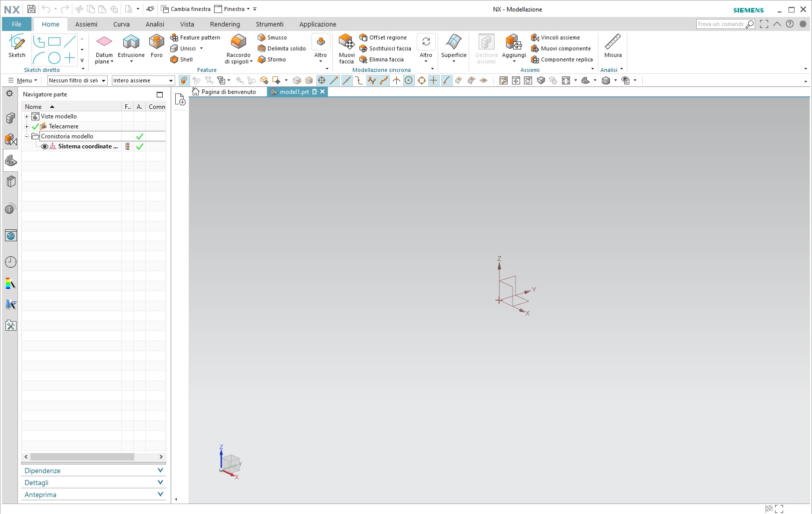Expand the Telecamere tree node
812x514 pixels.
26,126
